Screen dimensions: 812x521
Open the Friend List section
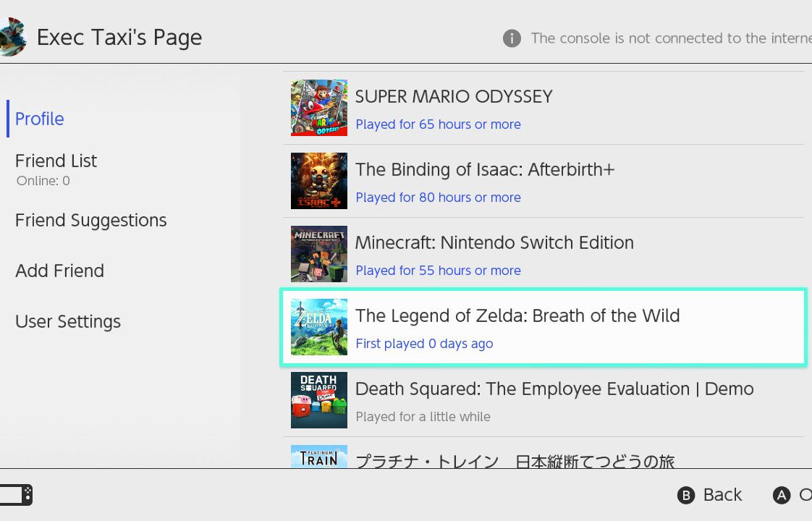tap(56, 161)
